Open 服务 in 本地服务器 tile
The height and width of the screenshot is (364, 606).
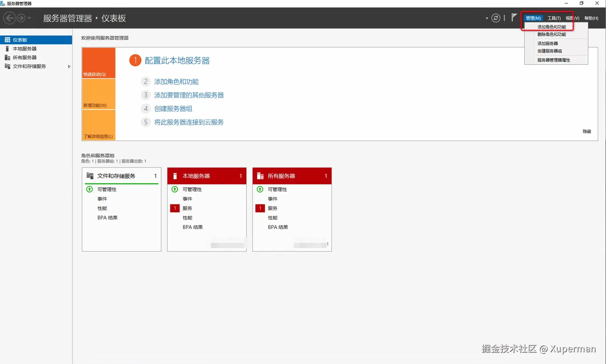coord(187,208)
